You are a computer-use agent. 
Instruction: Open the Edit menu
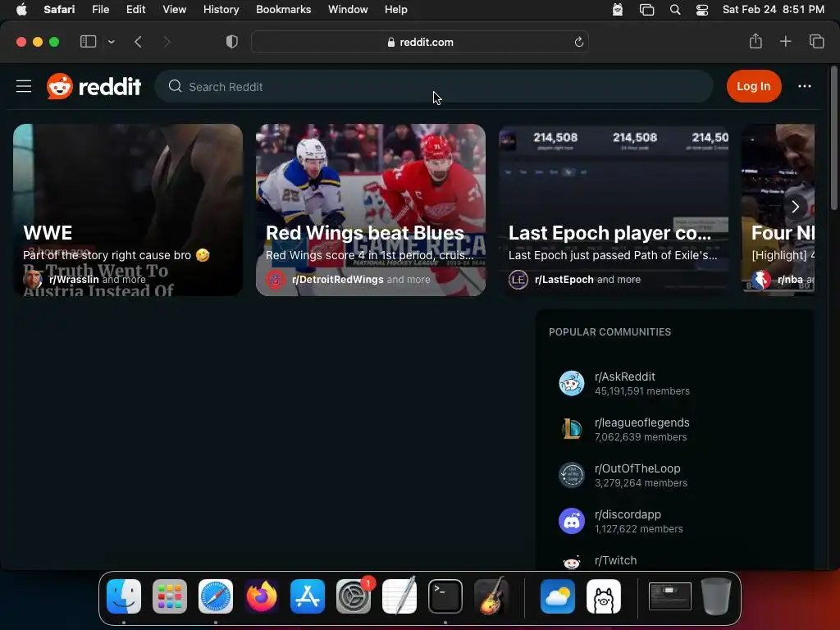(x=135, y=9)
